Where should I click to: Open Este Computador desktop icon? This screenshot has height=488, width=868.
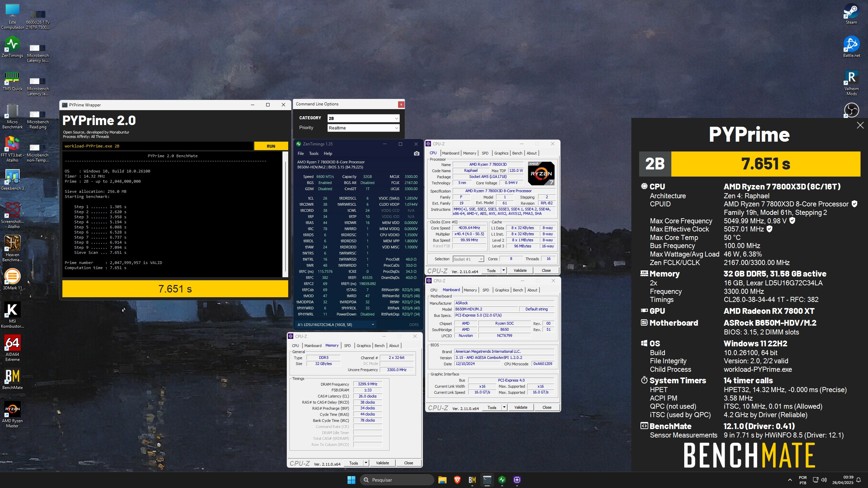[x=13, y=16]
